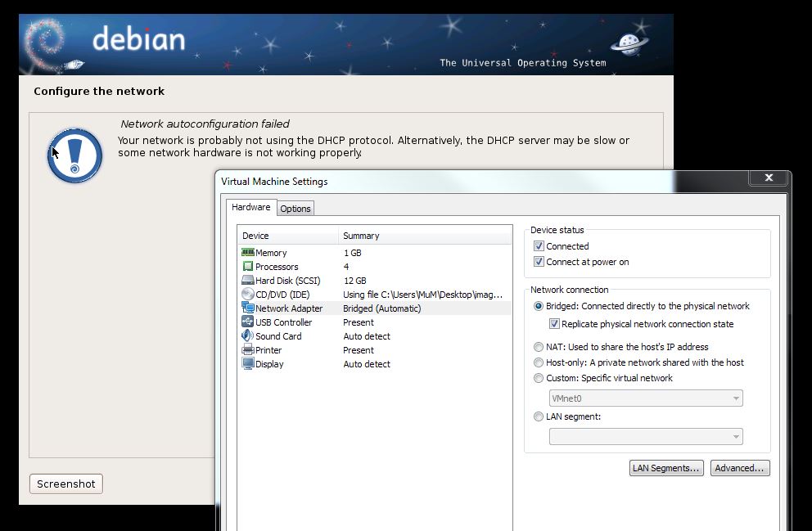Open the LAN segment dropdown
812x531 pixels.
tap(646, 436)
